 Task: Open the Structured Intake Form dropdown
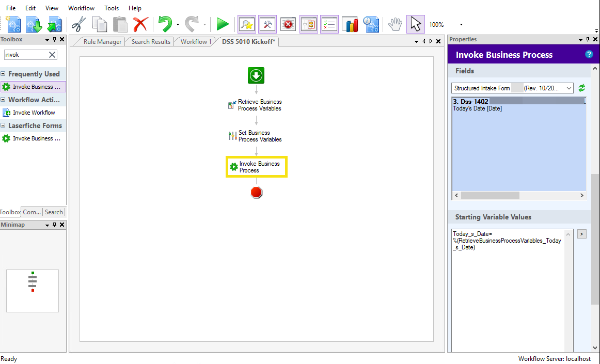(569, 88)
